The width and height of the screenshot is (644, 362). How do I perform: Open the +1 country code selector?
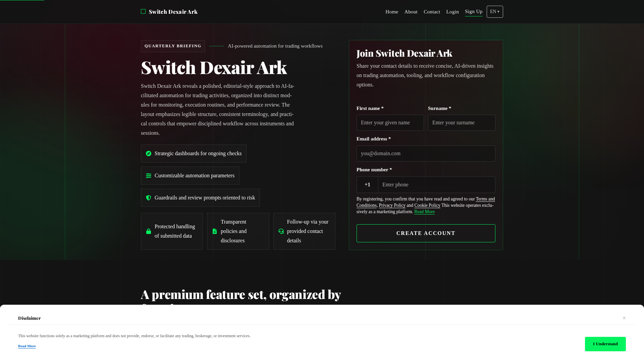point(367,185)
